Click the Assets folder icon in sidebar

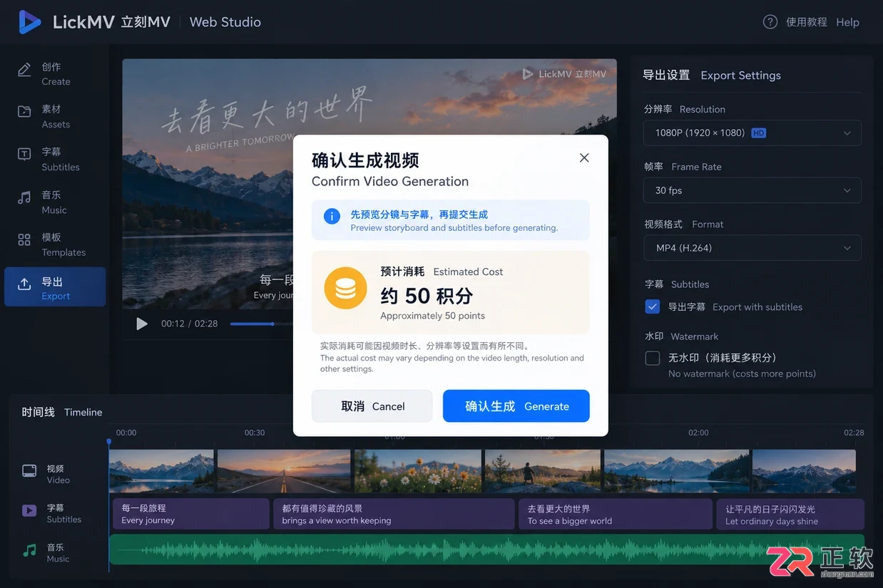[24, 111]
